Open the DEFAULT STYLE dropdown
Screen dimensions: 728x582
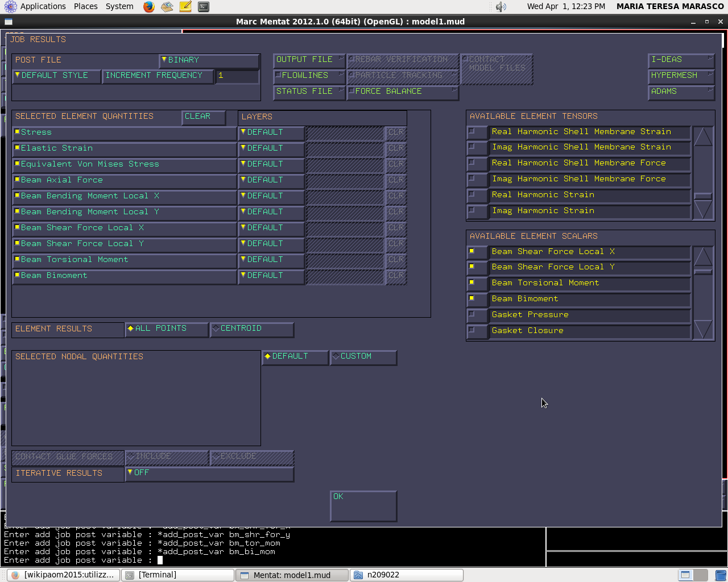pyautogui.click(x=56, y=76)
